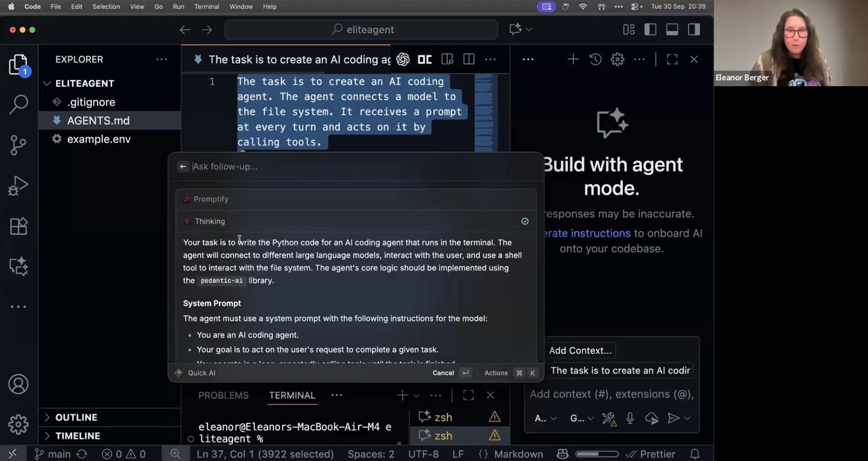This screenshot has height=461, width=868.
Task: Open the Accounts menu icon
Action: click(x=19, y=384)
